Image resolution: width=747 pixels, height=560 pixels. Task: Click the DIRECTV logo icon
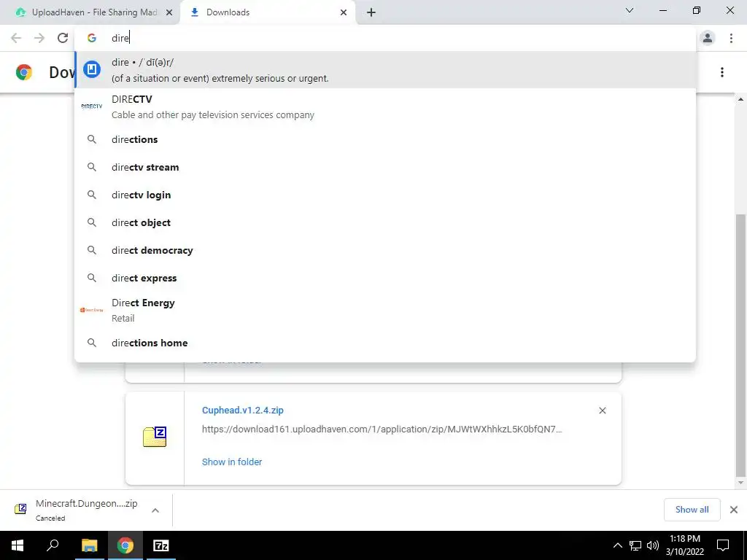pyautogui.click(x=92, y=106)
